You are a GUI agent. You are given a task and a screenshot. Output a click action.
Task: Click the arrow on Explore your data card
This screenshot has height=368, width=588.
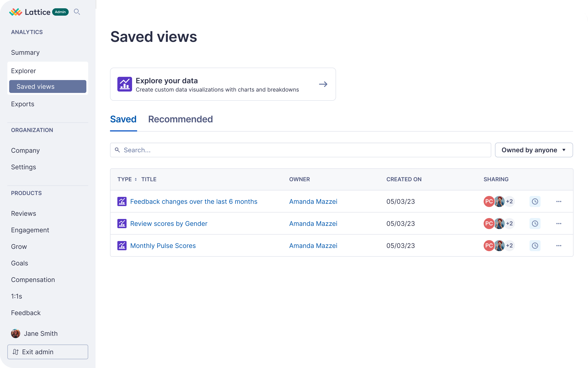click(323, 84)
